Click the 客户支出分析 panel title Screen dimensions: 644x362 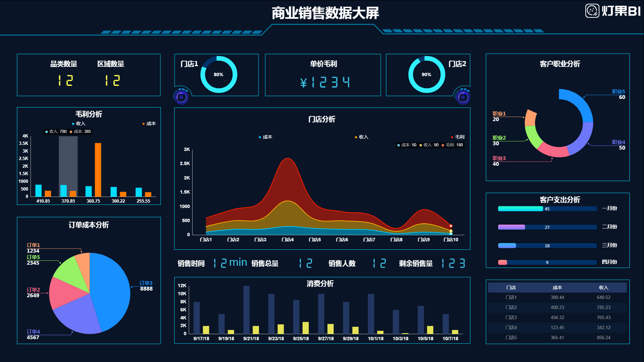point(560,200)
